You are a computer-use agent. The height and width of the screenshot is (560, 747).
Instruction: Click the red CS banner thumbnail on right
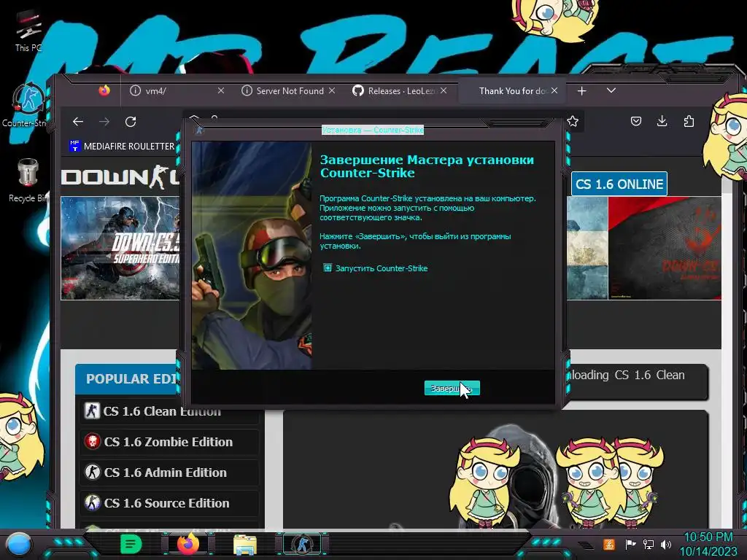(x=664, y=248)
